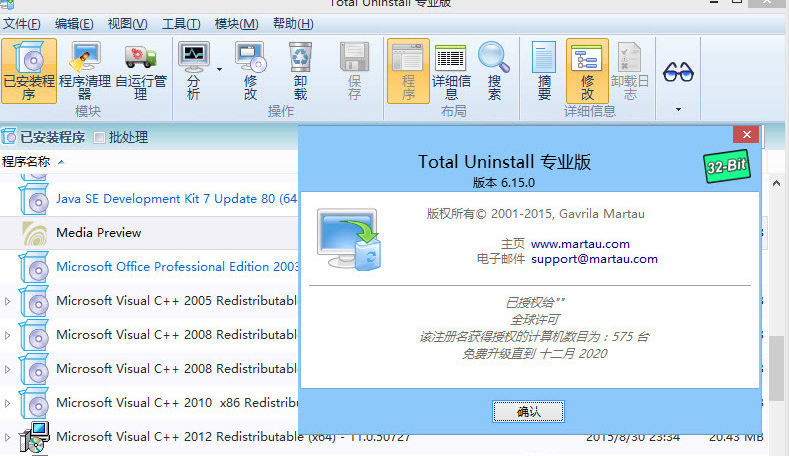
Task: Select Microsoft Visual C++ 2005 Redistributable row
Action: click(x=177, y=300)
